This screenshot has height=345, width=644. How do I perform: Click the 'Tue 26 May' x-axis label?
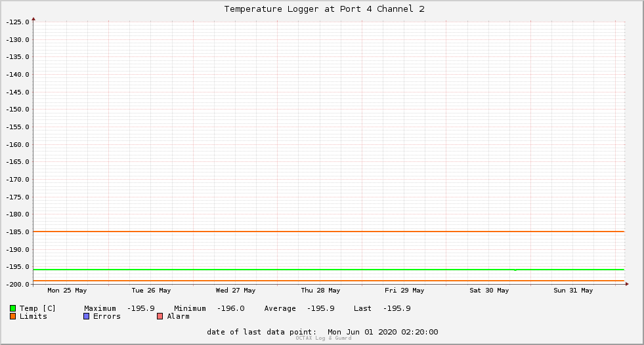tap(151, 291)
